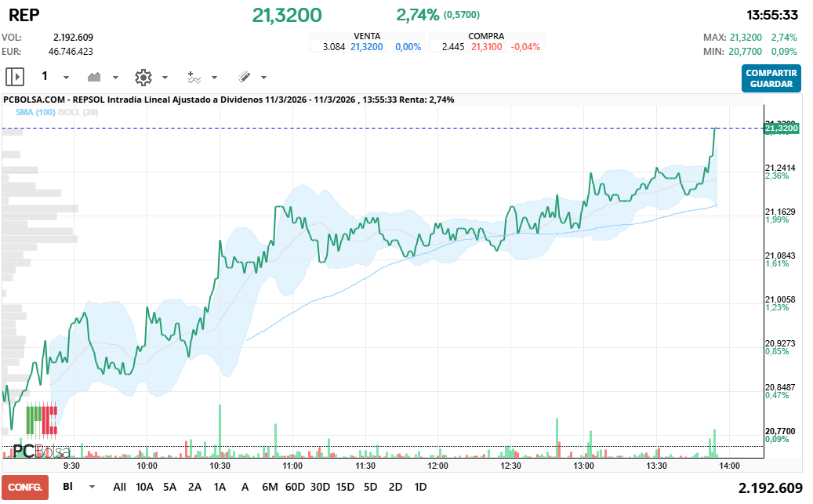This screenshot has height=504, width=813.
Task: Click the side panel toggle icon
Action: pos(14,76)
